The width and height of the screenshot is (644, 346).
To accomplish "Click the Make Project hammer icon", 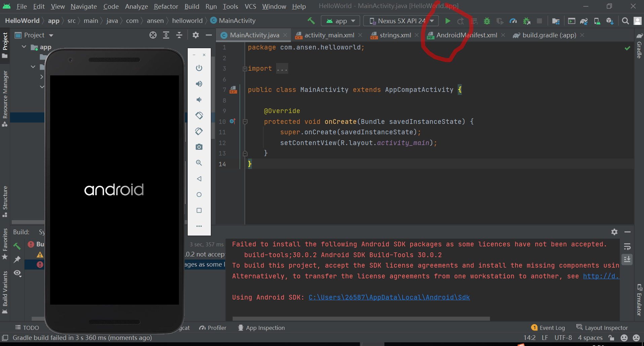I will click(x=311, y=21).
